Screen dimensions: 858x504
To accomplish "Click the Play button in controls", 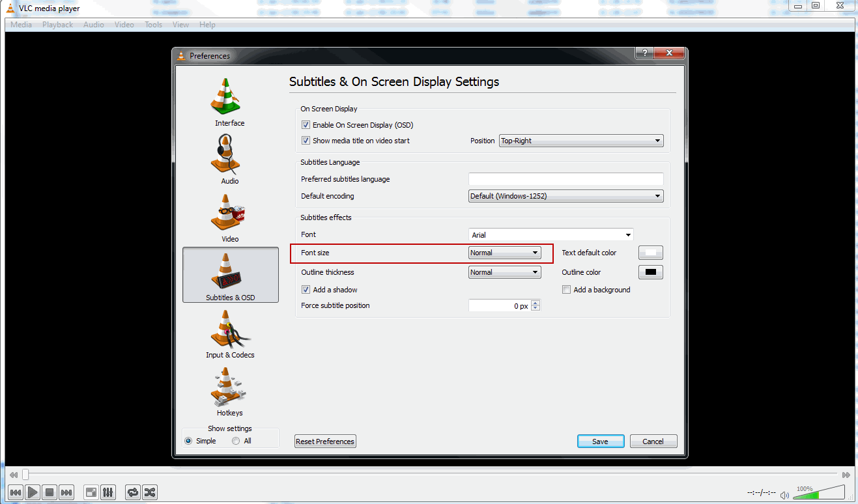I will [33, 492].
